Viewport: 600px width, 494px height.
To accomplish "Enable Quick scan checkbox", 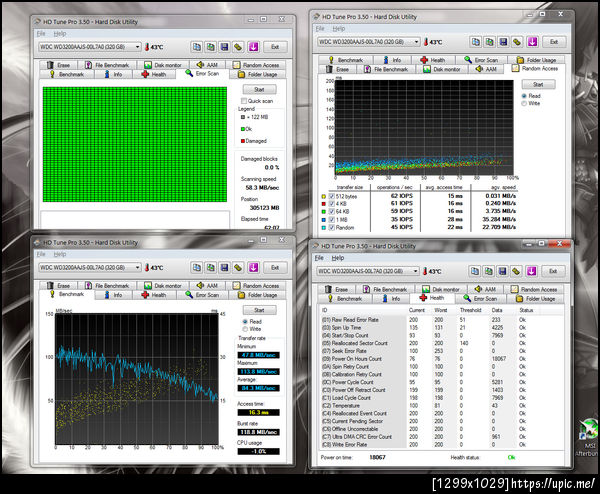I will pyautogui.click(x=244, y=101).
